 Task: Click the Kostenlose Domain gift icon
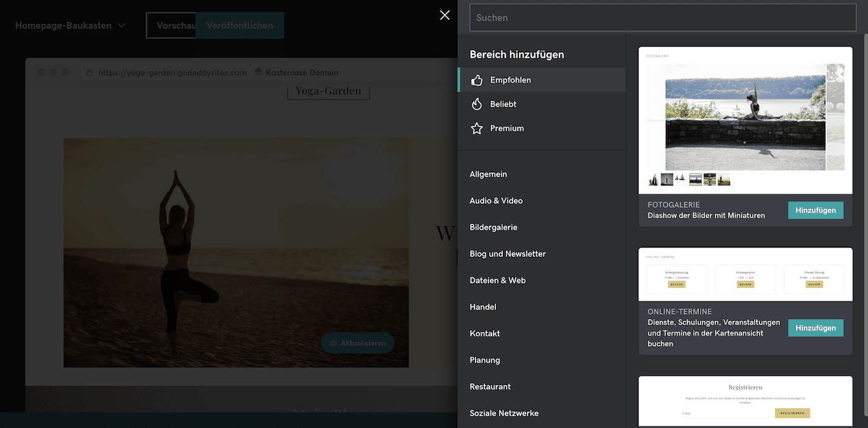(258, 72)
